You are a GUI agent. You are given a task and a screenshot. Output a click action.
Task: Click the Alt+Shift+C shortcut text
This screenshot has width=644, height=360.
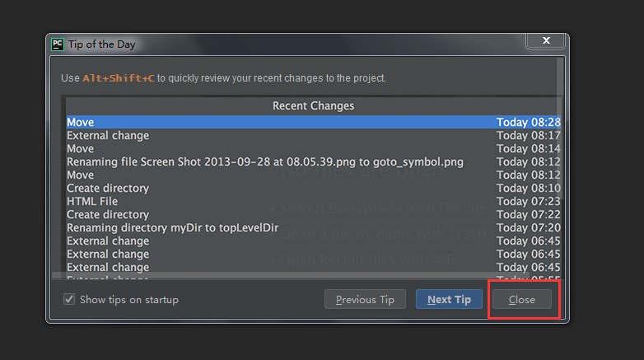tap(119, 78)
